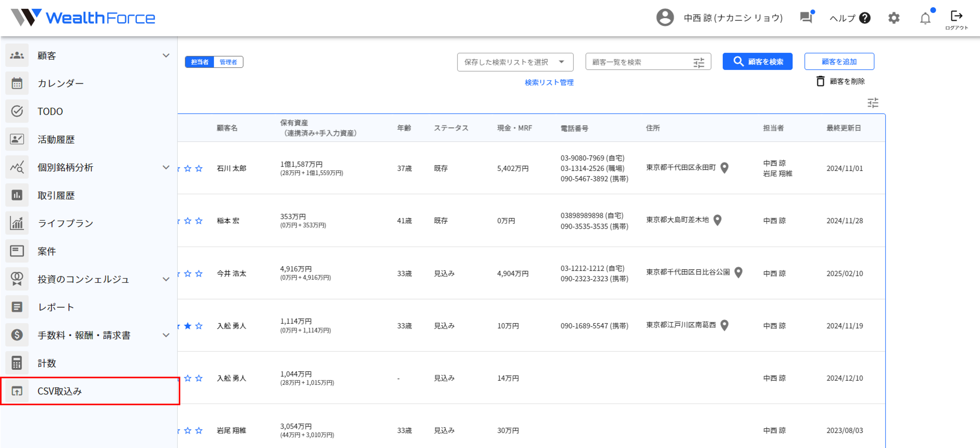Click the filter icon in the search field
The width and height of the screenshot is (980, 448).
click(x=698, y=62)
